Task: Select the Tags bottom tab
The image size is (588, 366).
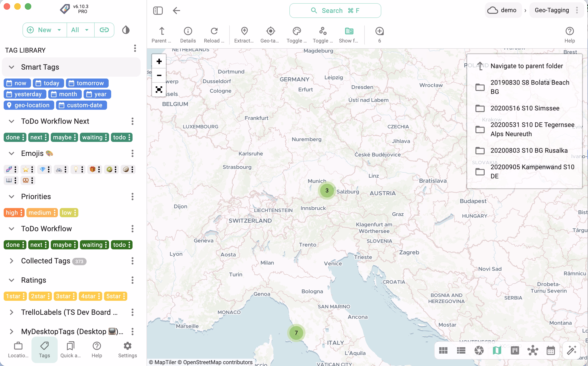Action: coord(45,350)
